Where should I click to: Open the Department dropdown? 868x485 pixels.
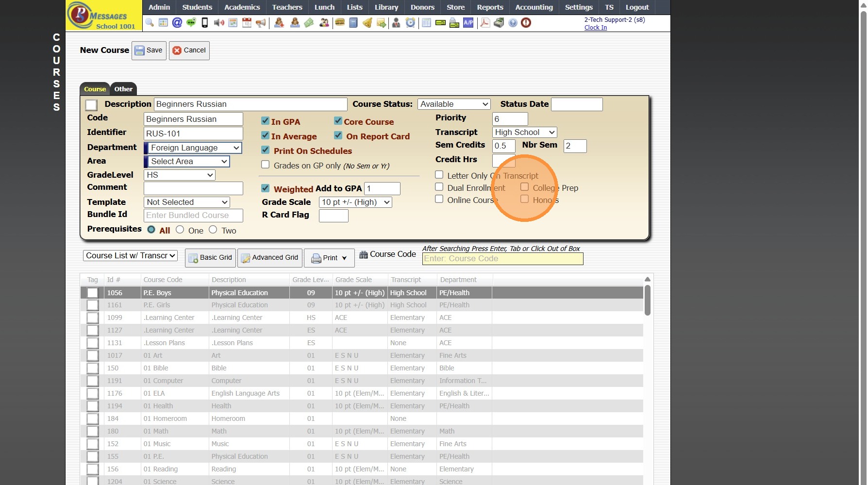(x=194, y=148)
